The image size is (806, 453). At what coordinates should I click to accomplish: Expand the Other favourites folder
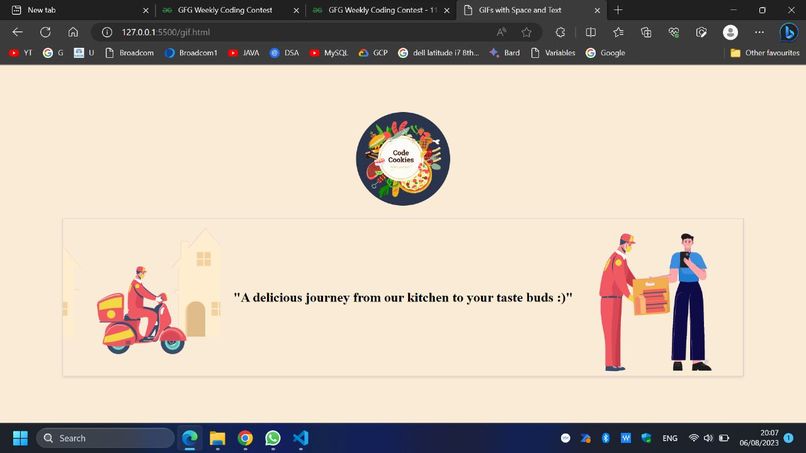[764, 52]
